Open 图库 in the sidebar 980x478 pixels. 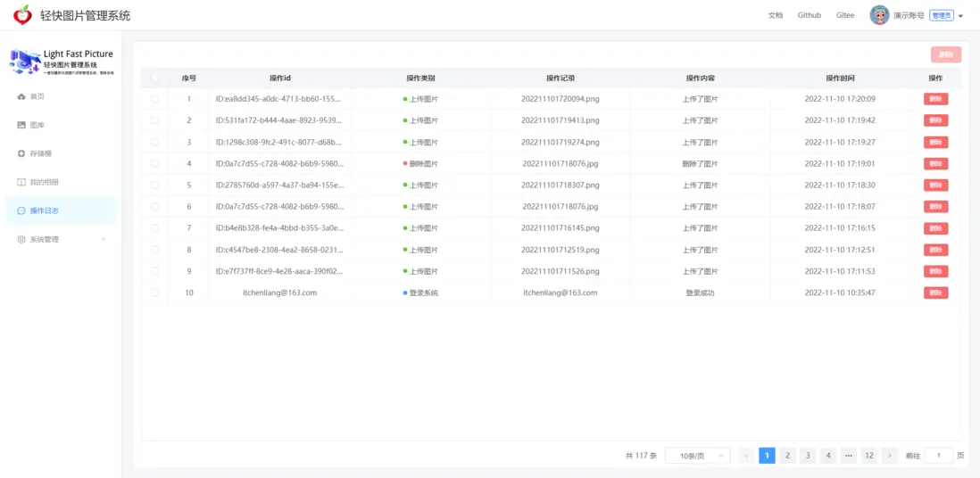(61, 125)
